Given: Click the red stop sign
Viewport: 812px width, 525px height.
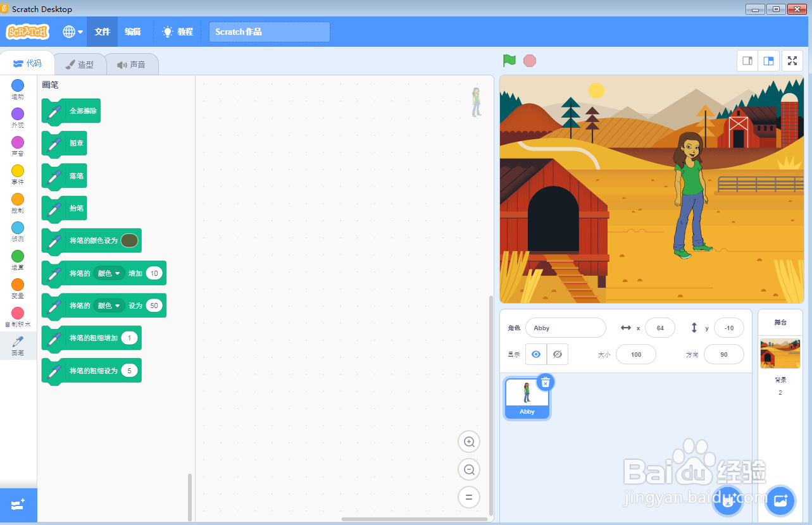Looking at the screenshot, I should coord(529,61).
